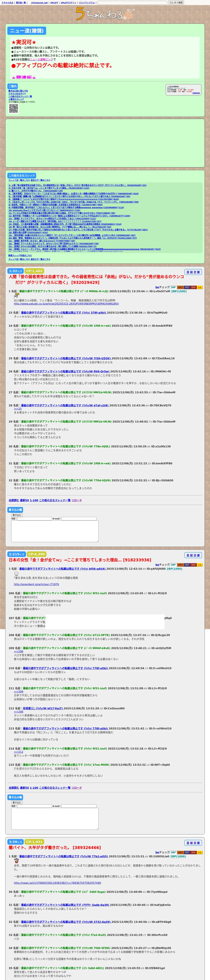Click be avatar icon of post 1 in 日本の女性 thread

coord(16,573)
